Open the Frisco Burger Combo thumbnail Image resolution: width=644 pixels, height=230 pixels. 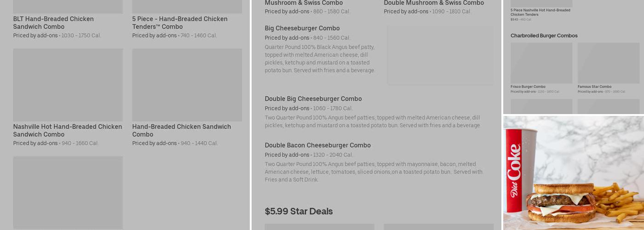541,63
